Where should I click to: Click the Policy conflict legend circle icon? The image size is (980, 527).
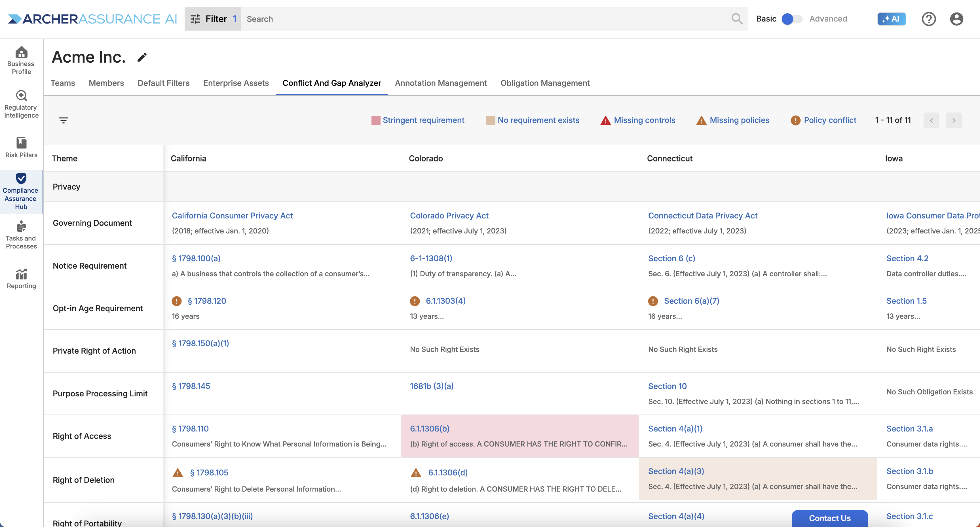click(795, 120)
